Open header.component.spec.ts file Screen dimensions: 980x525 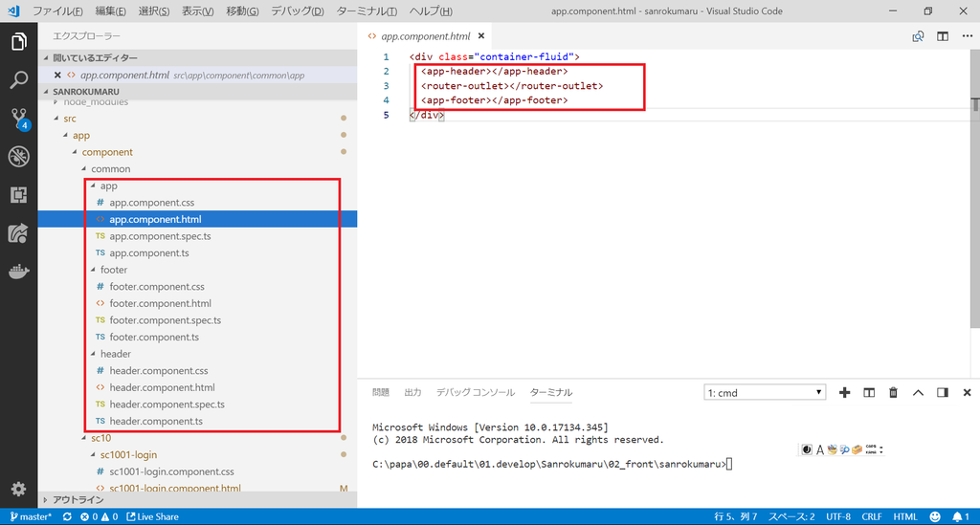(167, 405)
